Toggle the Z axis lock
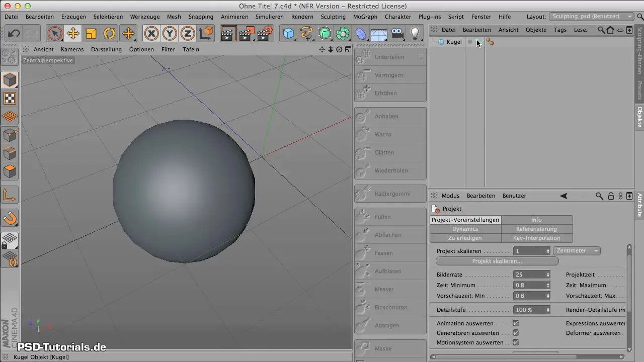The height and width of the screenshot is (362, 644). (188, 34)
